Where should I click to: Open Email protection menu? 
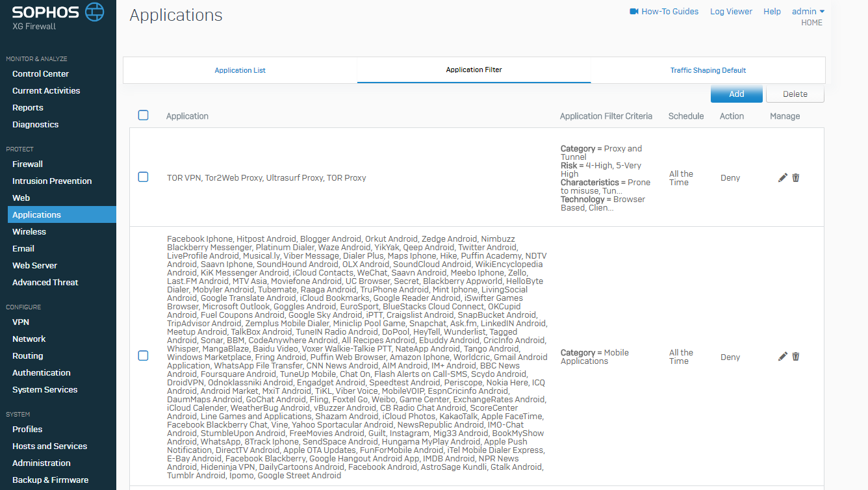(x=23, y=249)
